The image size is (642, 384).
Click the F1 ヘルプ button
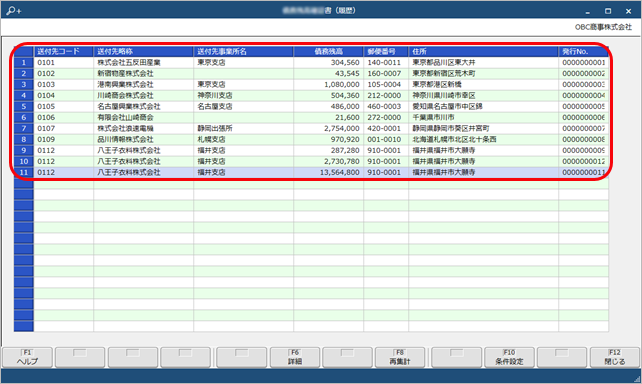tap(27, 357)
